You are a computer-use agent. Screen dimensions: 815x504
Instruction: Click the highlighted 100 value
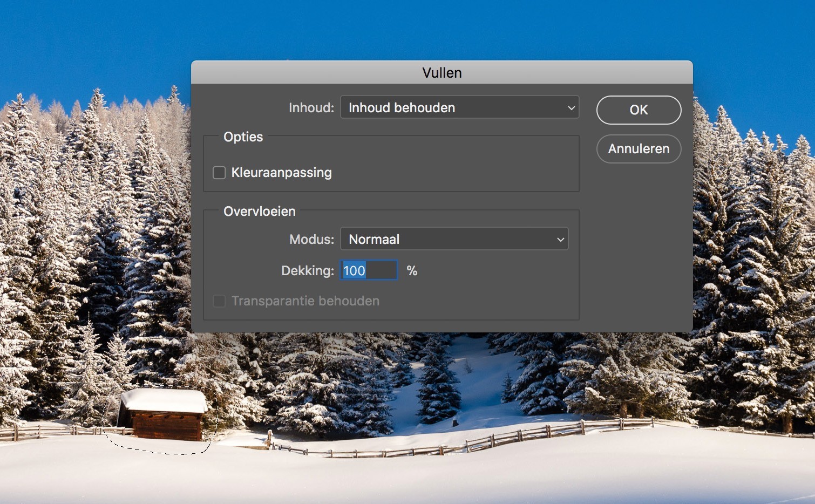click(x=354, y=270)
